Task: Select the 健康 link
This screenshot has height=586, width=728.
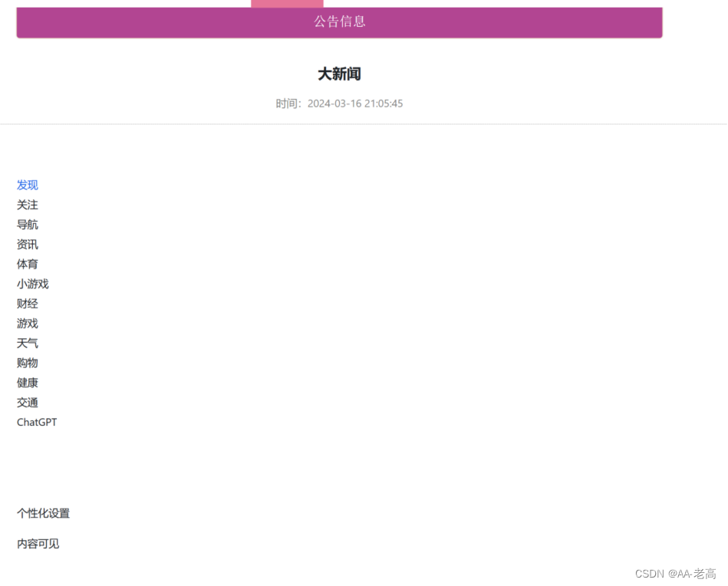Action: [28, 383]
